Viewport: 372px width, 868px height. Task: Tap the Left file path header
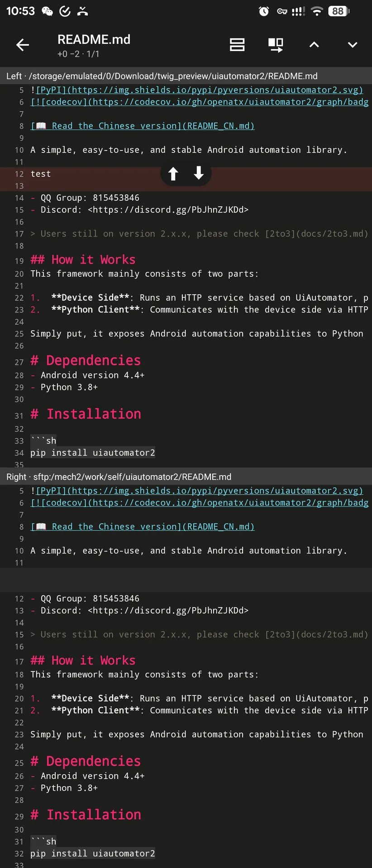[186, 76]
